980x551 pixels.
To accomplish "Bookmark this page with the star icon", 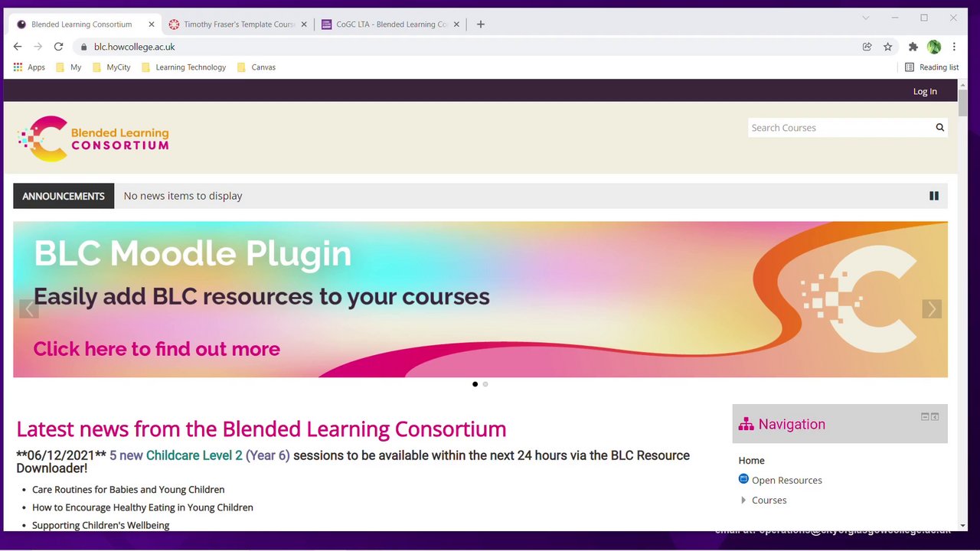I will tap(888, 47).
